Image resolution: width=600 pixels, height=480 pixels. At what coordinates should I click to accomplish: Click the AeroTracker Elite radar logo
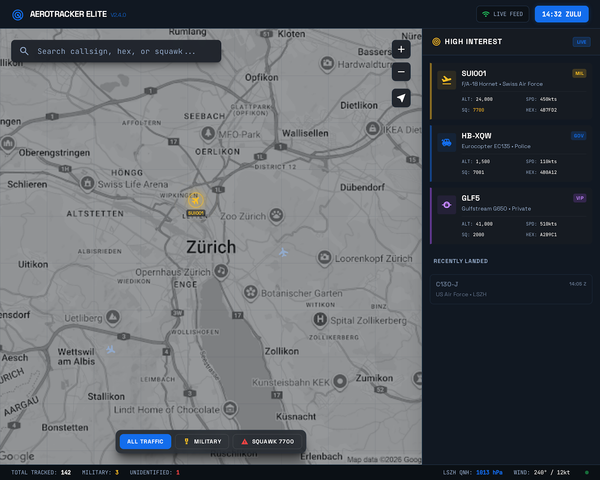click(x=17, y=14)
